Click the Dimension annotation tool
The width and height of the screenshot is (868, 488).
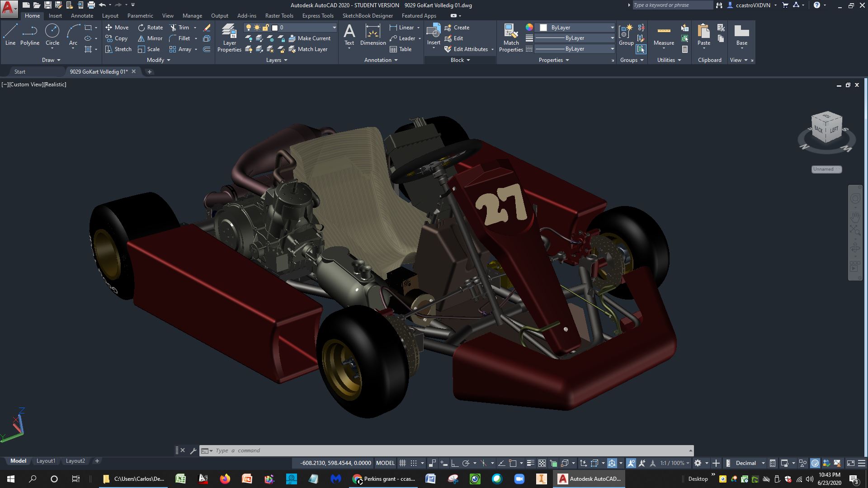pyautogui.click(x=373, y=35)
